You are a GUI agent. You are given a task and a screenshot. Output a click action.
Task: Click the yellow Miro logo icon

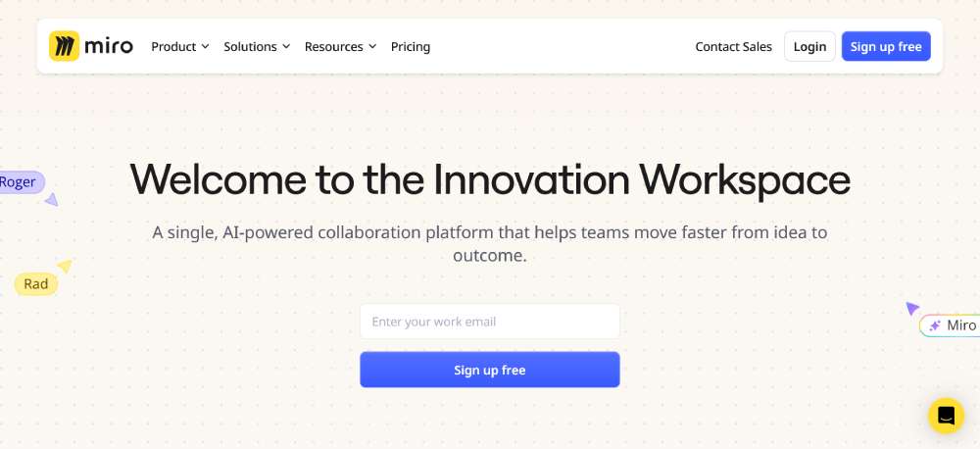pyautogui.click(x=64, y=46)
